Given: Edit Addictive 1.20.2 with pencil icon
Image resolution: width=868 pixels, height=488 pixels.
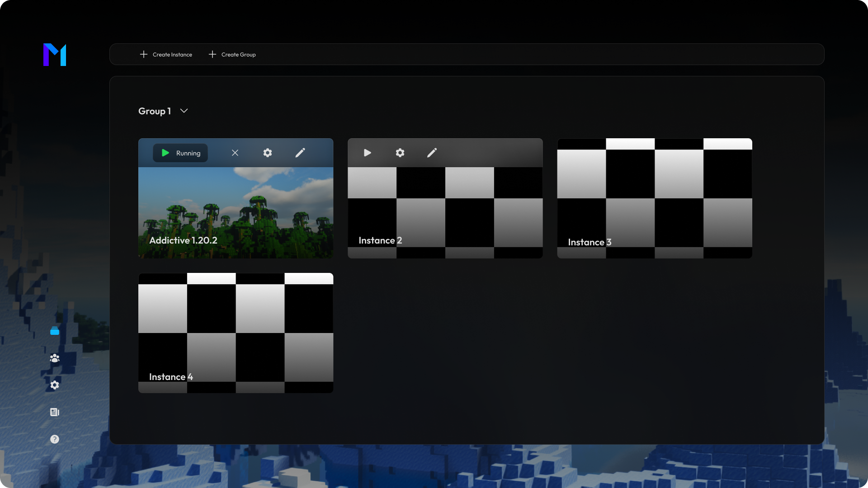Looking at the screenshot, I should (x=300, y=153).
